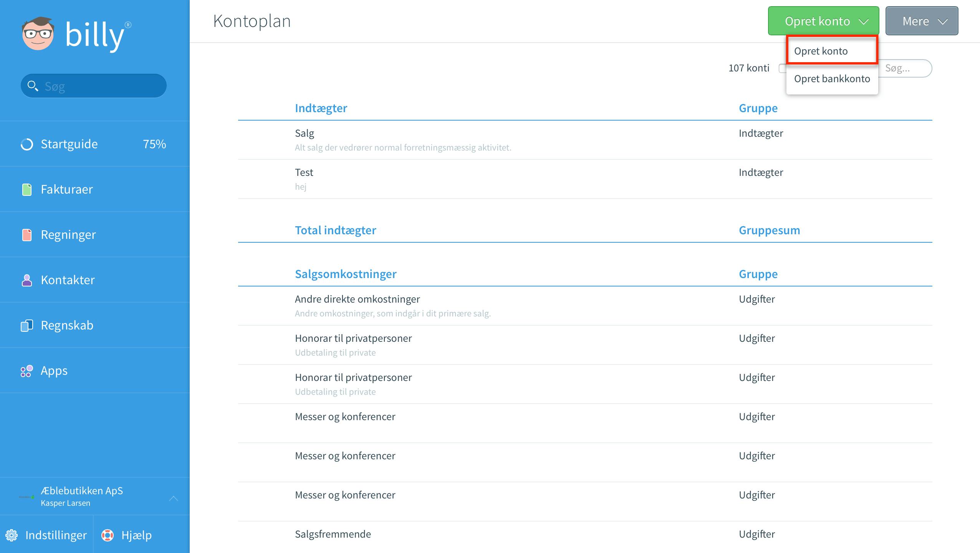Open the Test account row

pyautogui.click(x=585, y=179)
